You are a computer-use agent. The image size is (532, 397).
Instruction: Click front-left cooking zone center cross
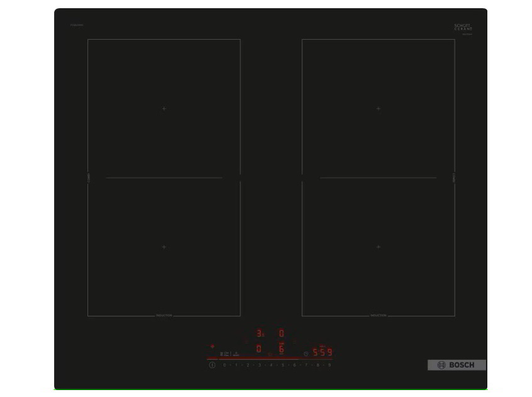164,247
